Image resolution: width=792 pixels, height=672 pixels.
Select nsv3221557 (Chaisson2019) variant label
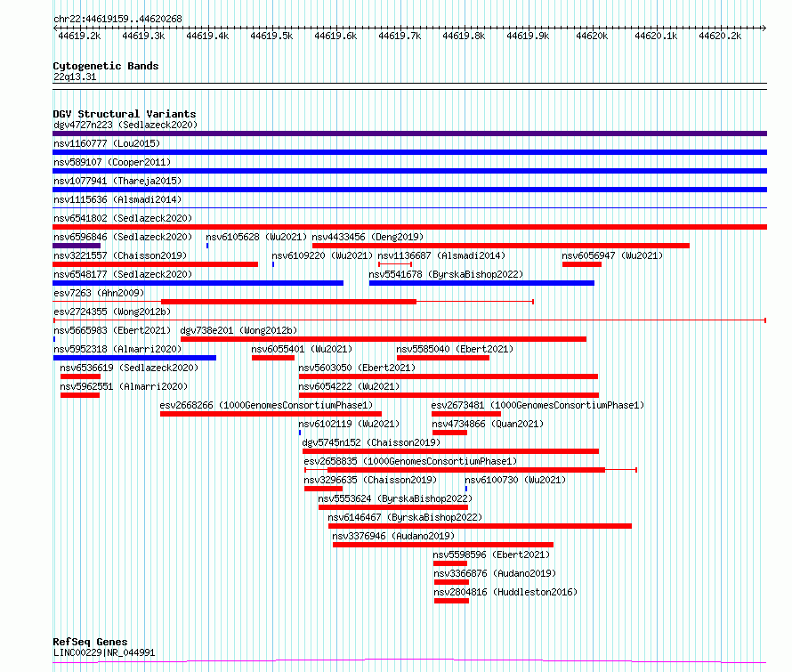(120, 255)
